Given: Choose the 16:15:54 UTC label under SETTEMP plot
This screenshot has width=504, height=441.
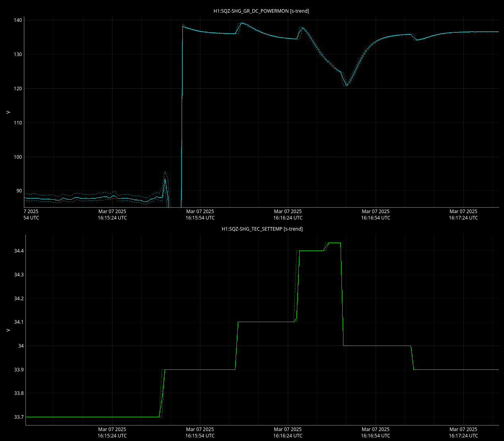Looking at the screenshot, I should (200, 436).
